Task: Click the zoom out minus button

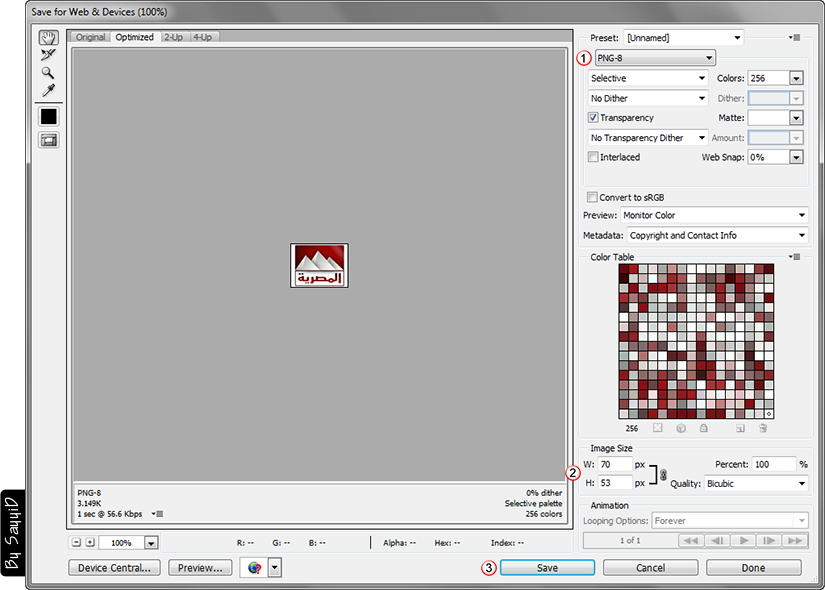Action: (x=76, y=542)
